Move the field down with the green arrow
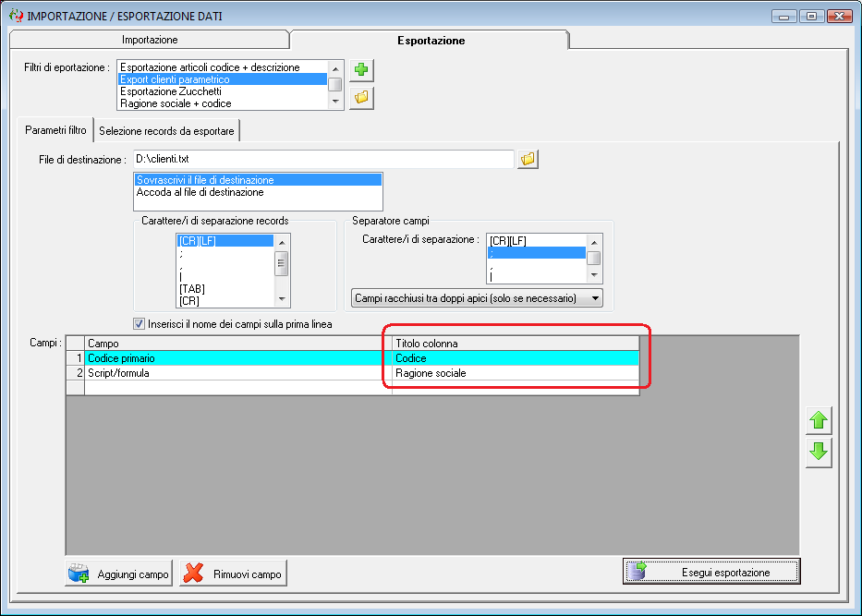Screen dimensions: 862x616 click(x=819, y=453)
